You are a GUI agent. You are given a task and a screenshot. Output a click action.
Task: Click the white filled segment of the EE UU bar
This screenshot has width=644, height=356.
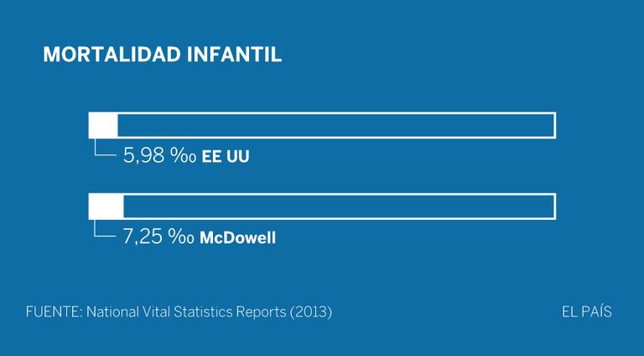coord(103,124)
